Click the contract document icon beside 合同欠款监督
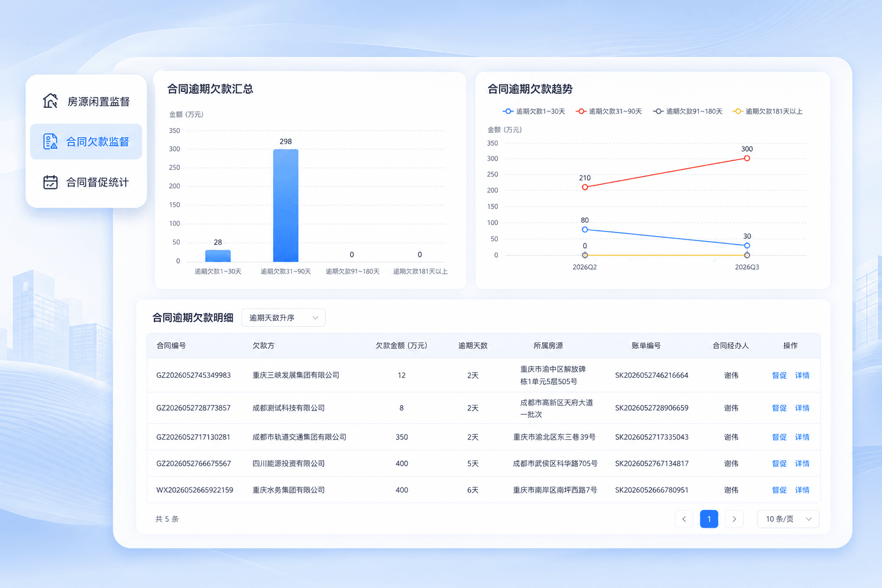 click(51, 141)
